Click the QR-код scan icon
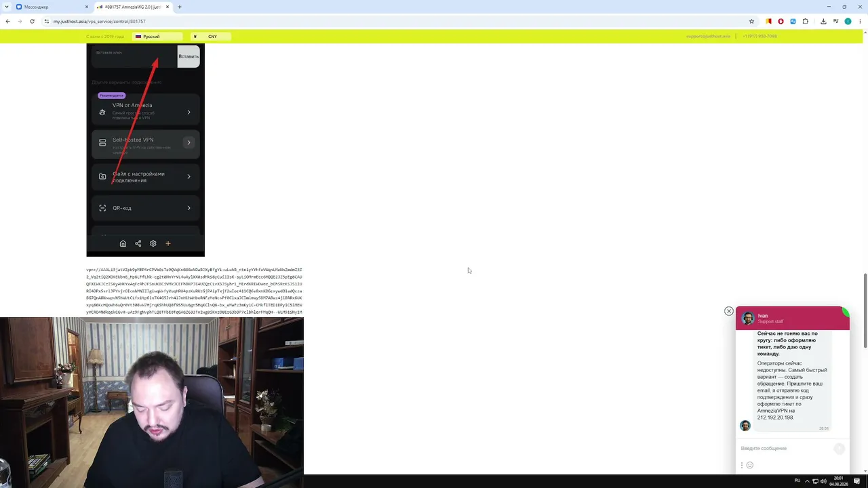 pyautogui.click(x=102, y=208)
